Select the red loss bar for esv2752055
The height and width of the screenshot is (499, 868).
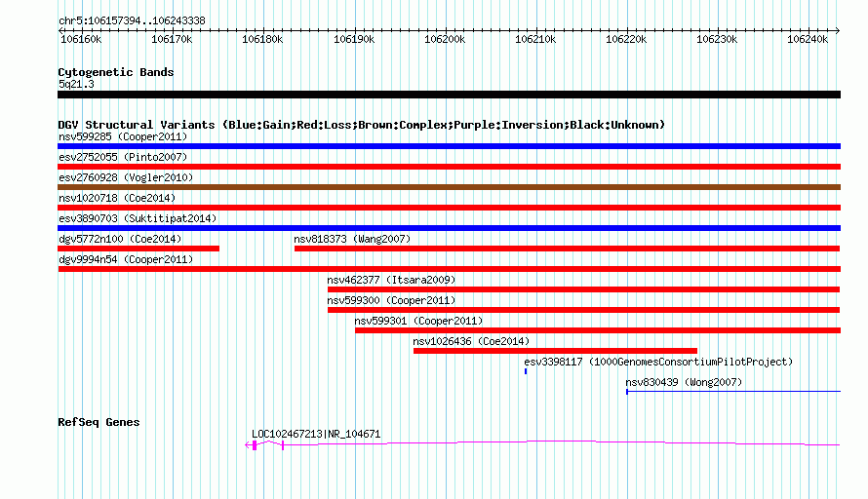coord(449,167)
